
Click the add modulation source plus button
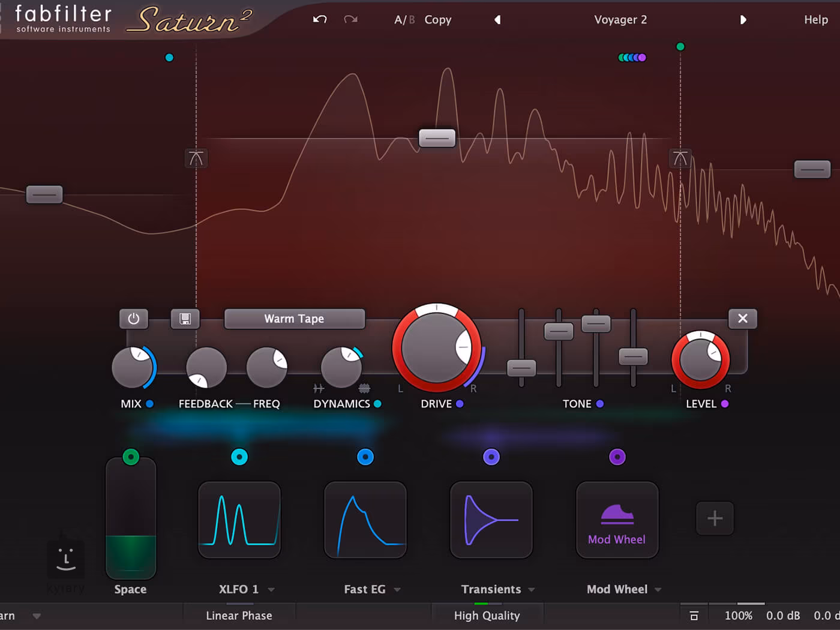(715, 518)
